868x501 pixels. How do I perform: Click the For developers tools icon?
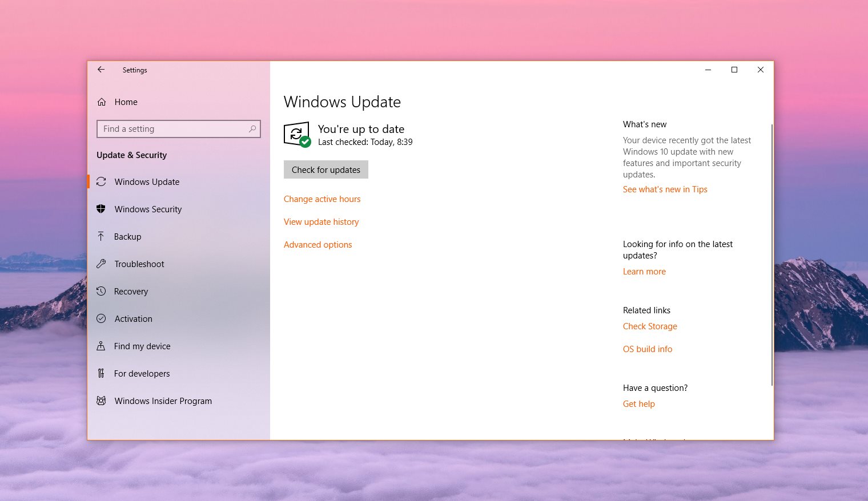[x=101, y=373]
